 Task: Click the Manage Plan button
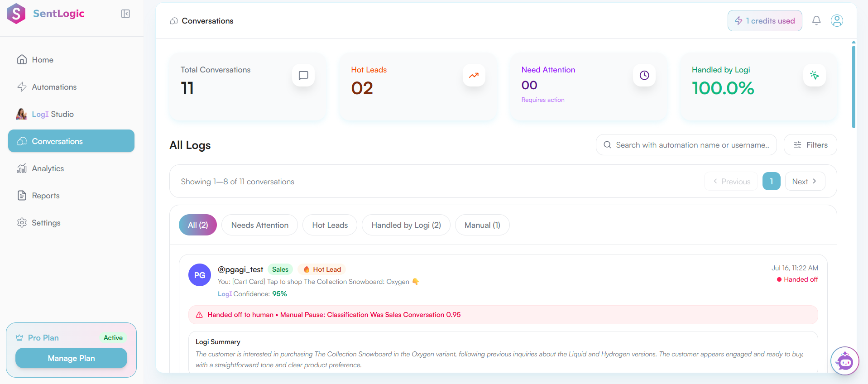(71, 358)
